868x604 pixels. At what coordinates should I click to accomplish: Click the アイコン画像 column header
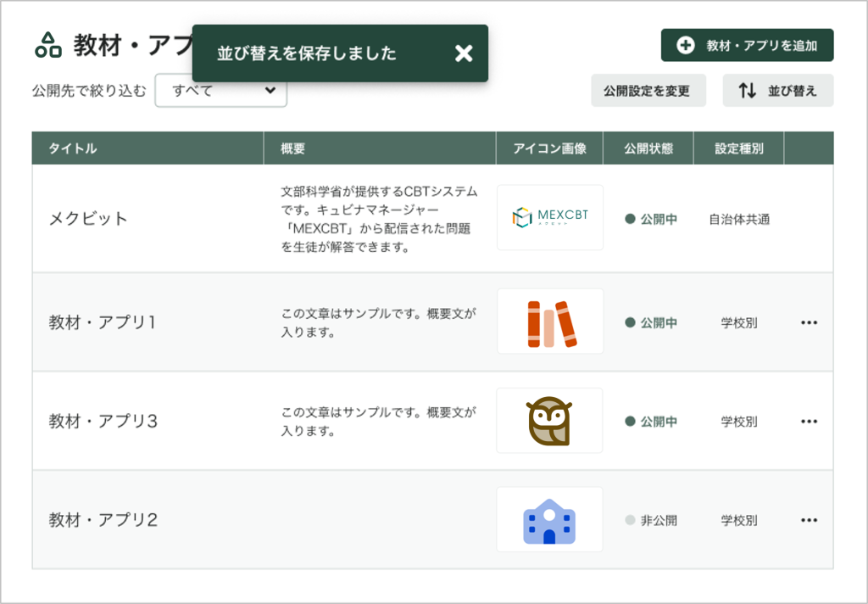(549, 148)
